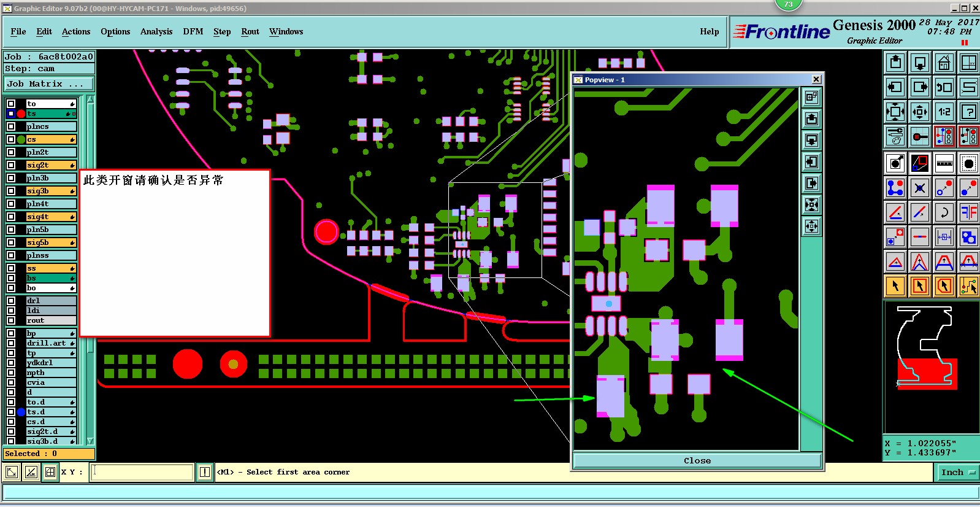This screenshot has height=507, width=980.
Task: Select the wrench and palette settings icon
Action: (x=895, y=136)
